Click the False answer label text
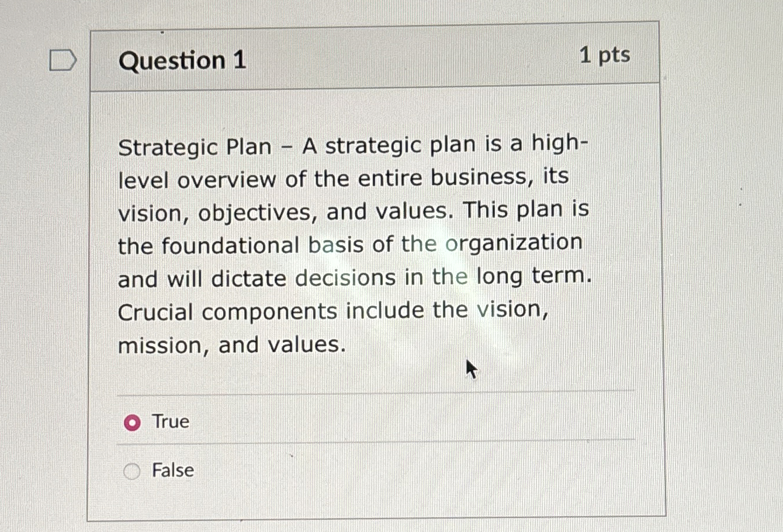 (172, 470)
